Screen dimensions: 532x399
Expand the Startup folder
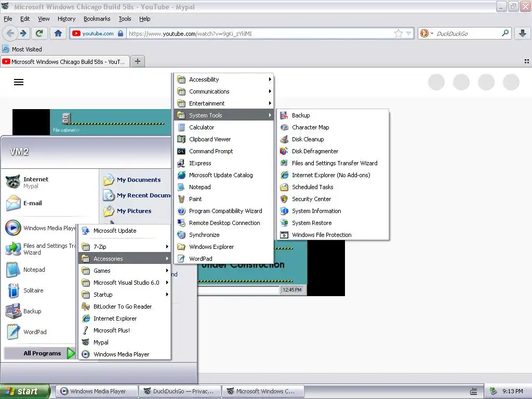pos(125,295)
